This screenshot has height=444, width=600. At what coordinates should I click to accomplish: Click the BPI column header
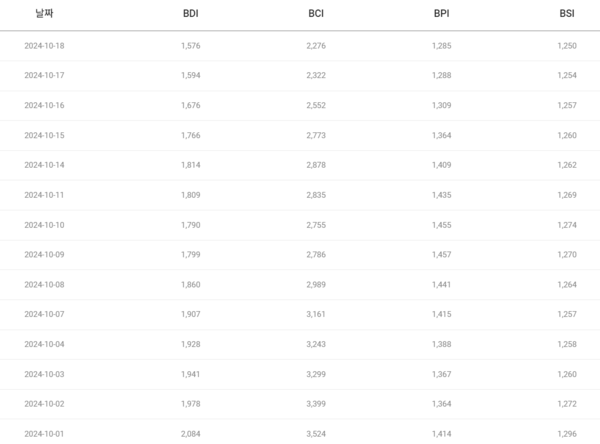[442, 14]
